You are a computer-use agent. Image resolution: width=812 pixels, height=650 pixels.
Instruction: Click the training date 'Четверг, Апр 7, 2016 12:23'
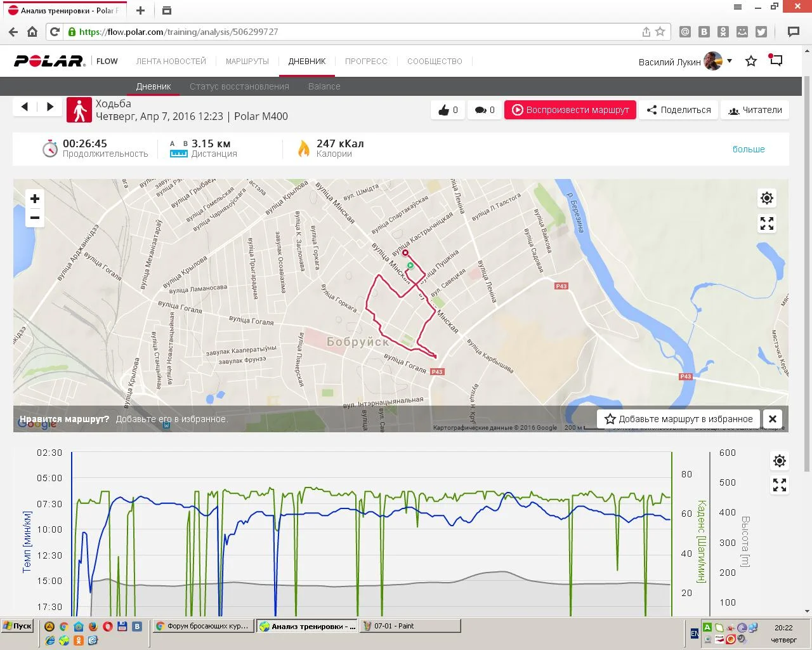pos(159,116)
